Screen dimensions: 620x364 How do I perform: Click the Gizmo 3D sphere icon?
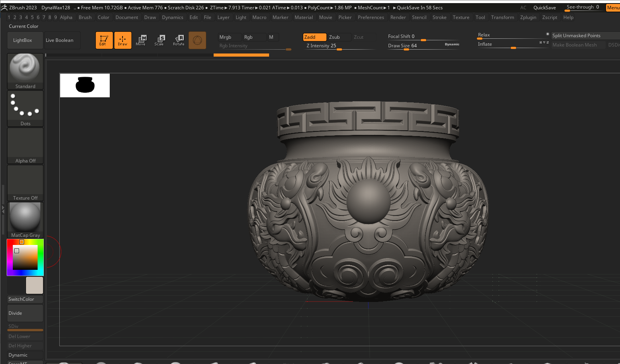197,40
